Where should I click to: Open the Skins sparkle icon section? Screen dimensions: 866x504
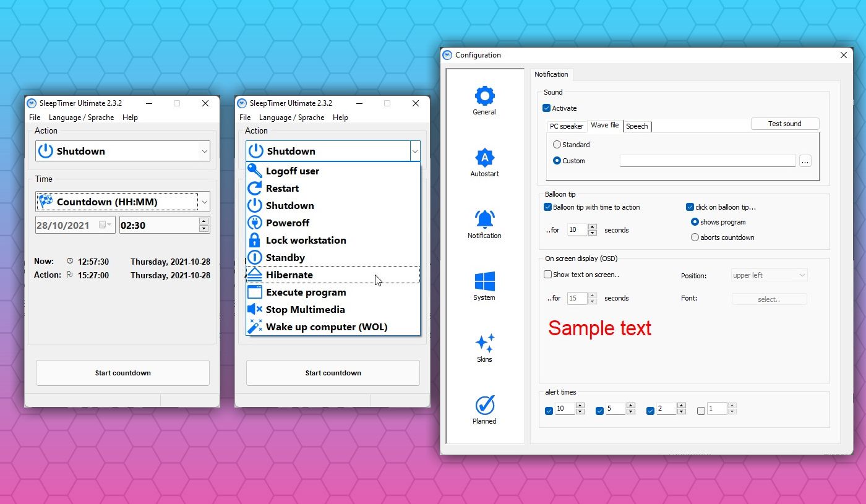484,343
